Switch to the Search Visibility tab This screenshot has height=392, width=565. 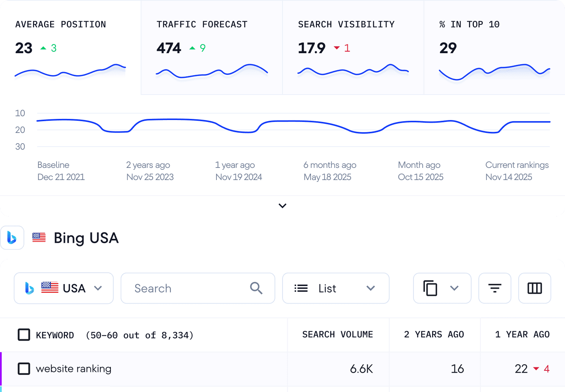[353, 47]
